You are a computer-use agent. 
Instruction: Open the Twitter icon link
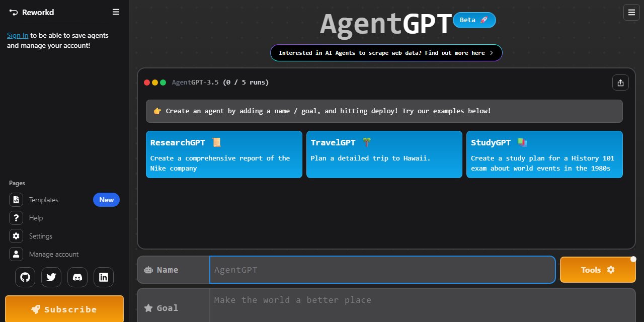pos(51,277)
